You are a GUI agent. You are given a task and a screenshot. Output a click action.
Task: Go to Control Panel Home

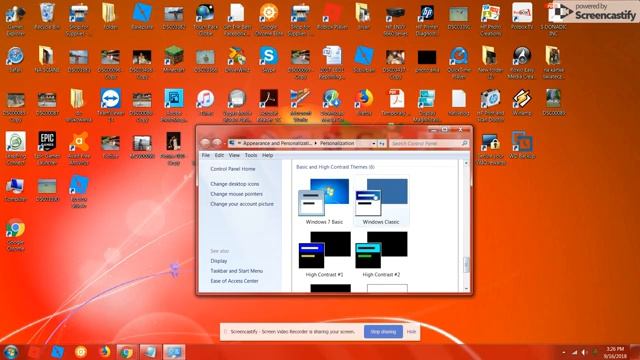[x=233, y=169]
